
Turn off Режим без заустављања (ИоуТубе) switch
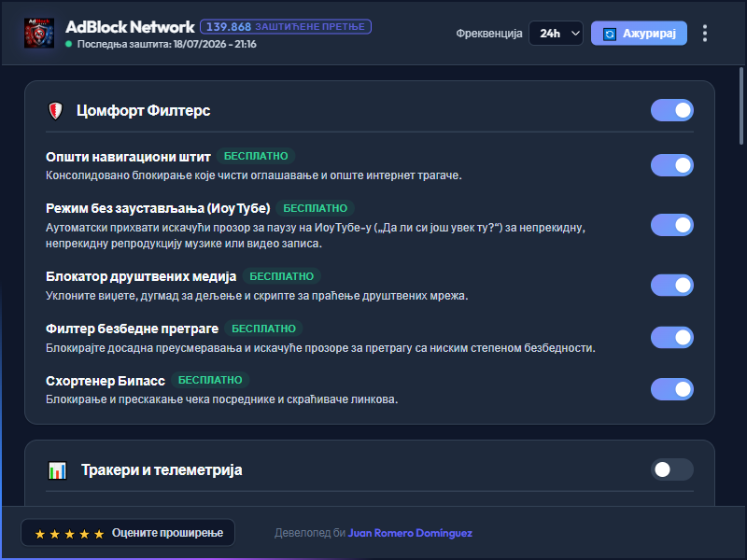(671, 225)
